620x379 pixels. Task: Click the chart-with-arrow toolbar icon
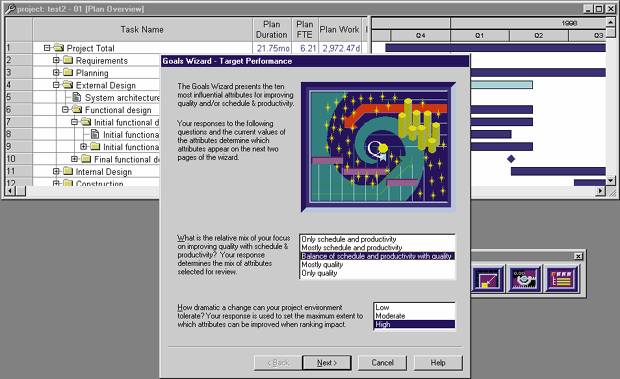click(x=489, y=279)
